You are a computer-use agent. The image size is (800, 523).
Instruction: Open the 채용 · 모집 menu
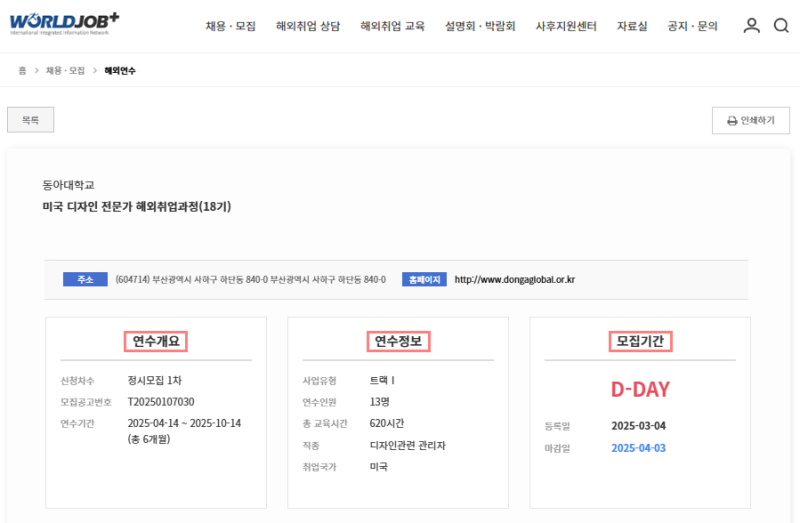(231, 26)
